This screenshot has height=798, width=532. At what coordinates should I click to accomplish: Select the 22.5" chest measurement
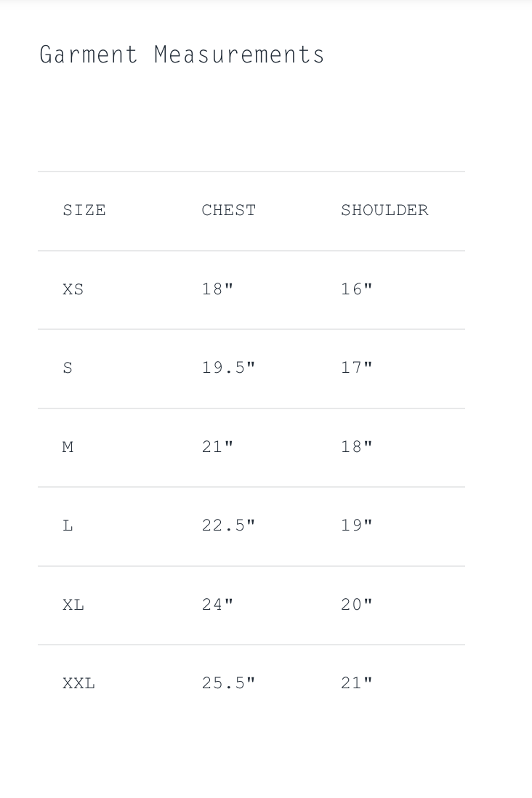tap(228, 525)
